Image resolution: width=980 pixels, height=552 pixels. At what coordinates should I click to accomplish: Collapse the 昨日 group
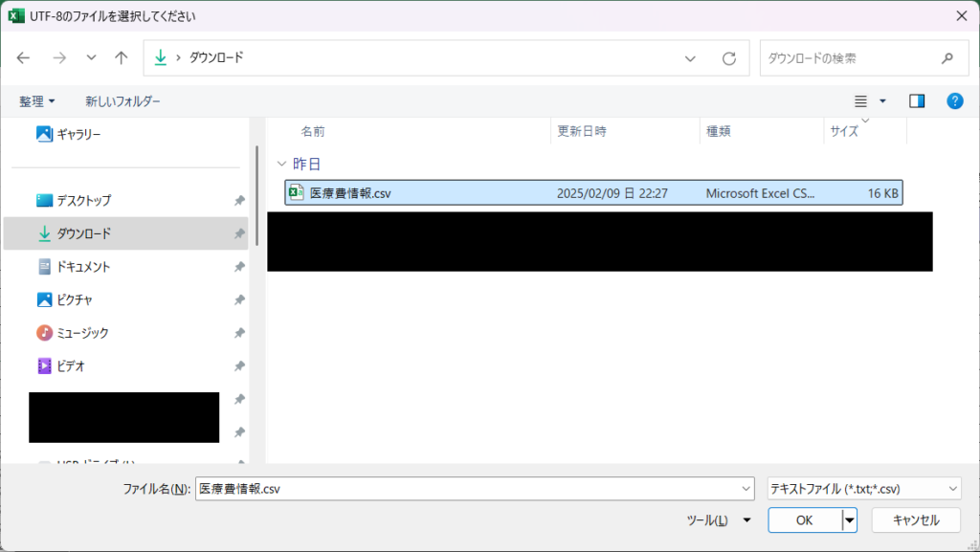click(x=280, y=164)
